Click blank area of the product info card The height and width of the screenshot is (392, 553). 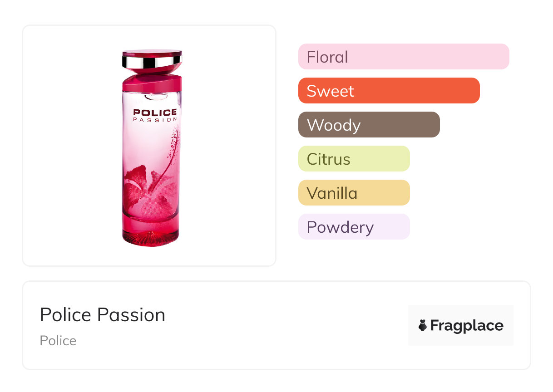pos(281,327)
